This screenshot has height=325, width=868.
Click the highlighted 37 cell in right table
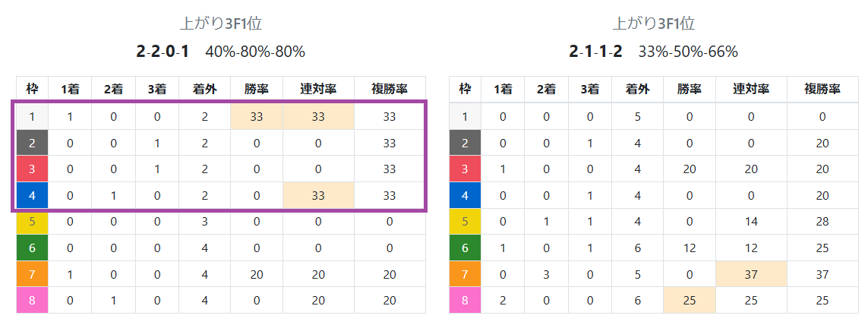[751, 274]
